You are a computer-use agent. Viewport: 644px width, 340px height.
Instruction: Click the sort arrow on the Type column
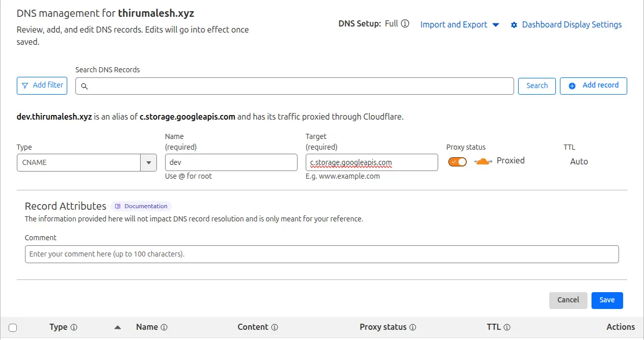click(117, 327)
